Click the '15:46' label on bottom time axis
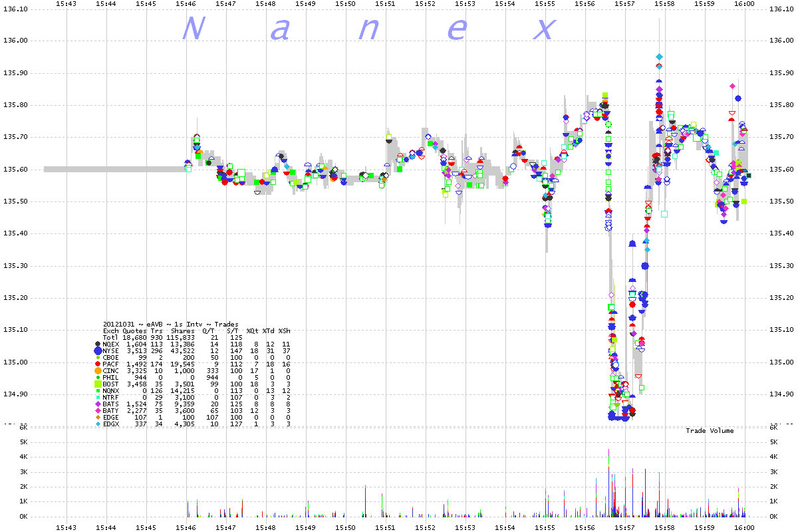The image size is (798, 532). (x=186, y=527)
